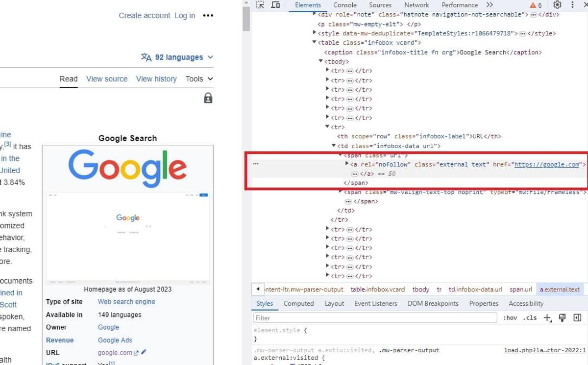Image resolution: width=588 pixels, height=365 pixels.
Task: Click the Log in link
Action: click(x=185, y=15)
